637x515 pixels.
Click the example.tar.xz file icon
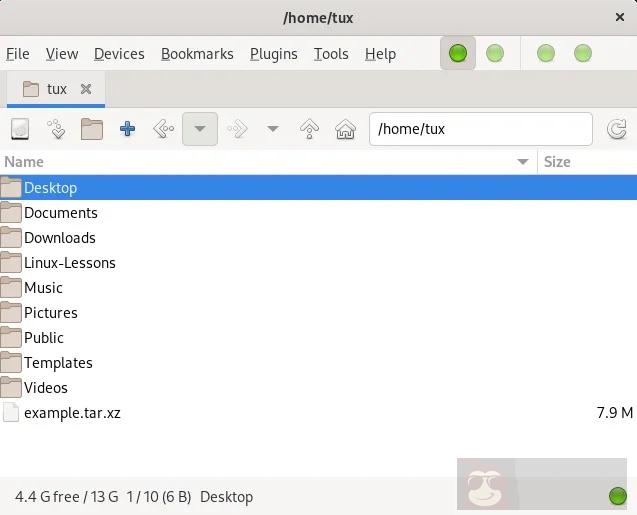[11, 412]
